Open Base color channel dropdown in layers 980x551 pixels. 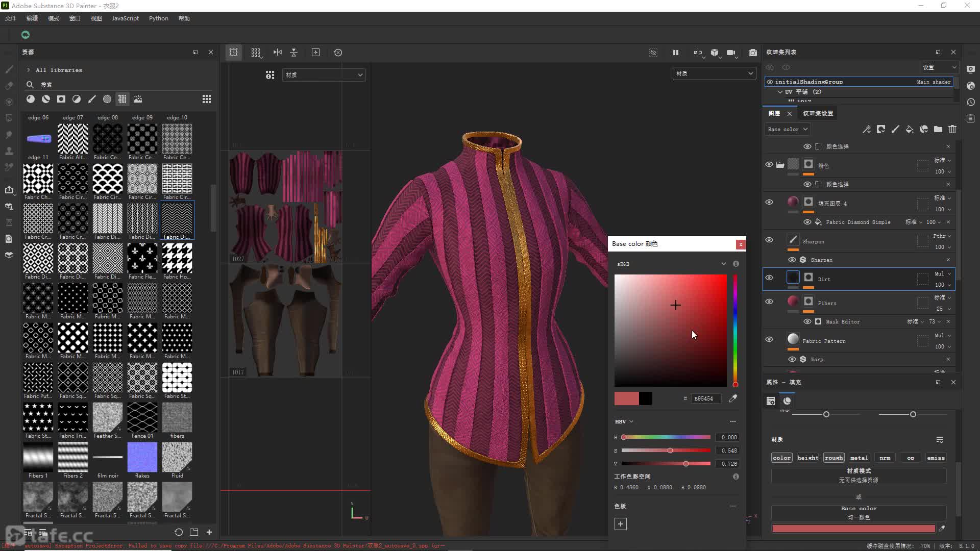(787, 129)
